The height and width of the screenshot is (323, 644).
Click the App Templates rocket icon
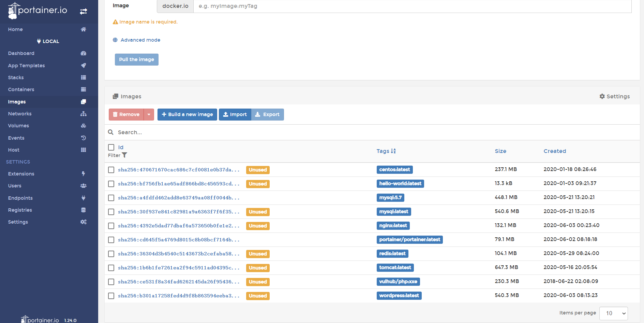click(x=84, y=65)
